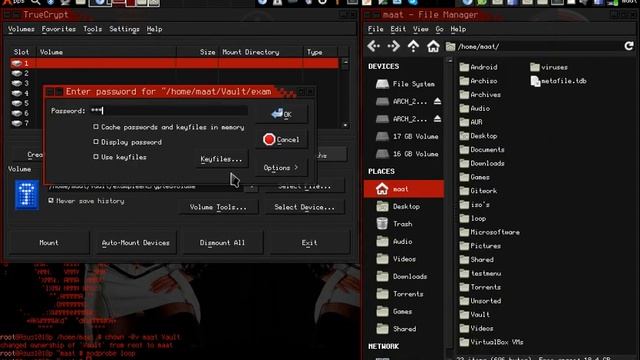This screenshot has width=640, height=360.
Task: Go back in File Manager
Action: pyautogui.click(x=373, y=46)
